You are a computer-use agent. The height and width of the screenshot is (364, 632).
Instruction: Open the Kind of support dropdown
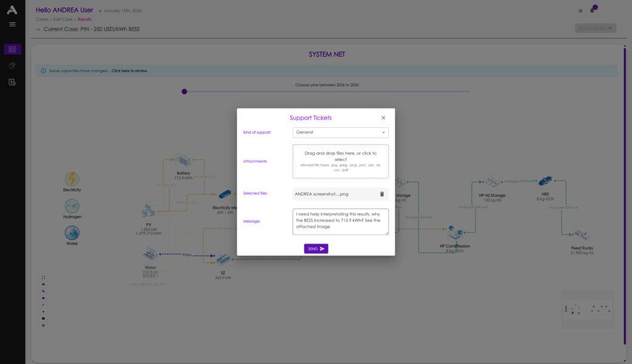tap(340, 133)
